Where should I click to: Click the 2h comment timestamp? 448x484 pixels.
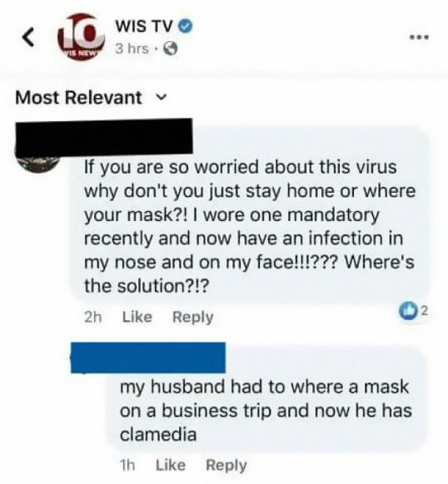[x=93, y=317]
